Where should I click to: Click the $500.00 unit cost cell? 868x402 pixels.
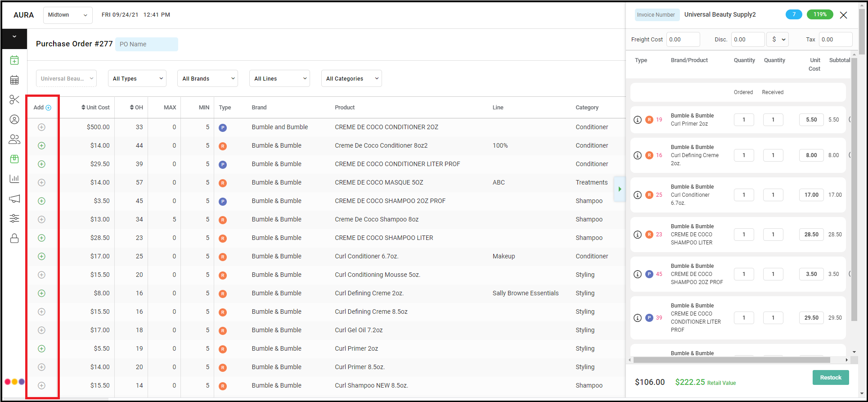coord(98,127)
